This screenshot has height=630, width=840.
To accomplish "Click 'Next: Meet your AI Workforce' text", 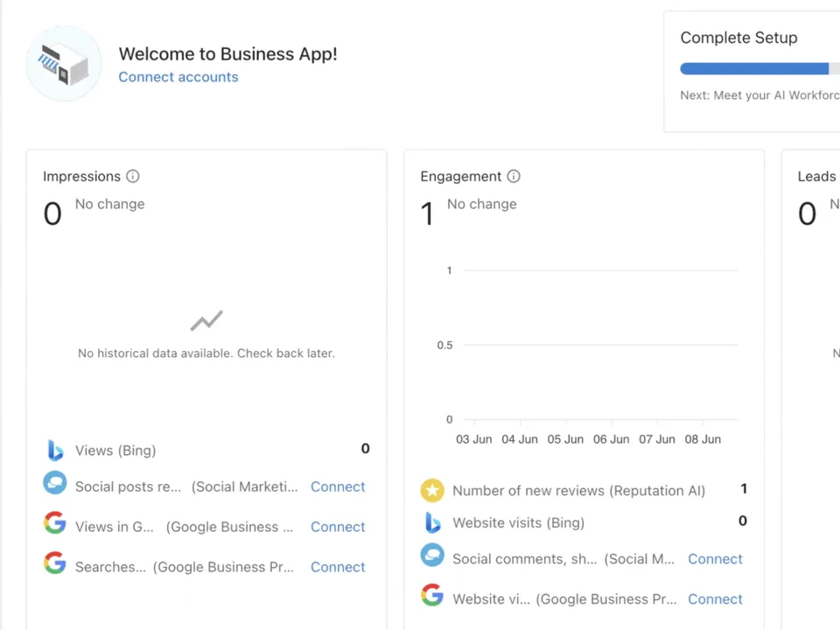I will pyautogui.click(x=759, y=95).
